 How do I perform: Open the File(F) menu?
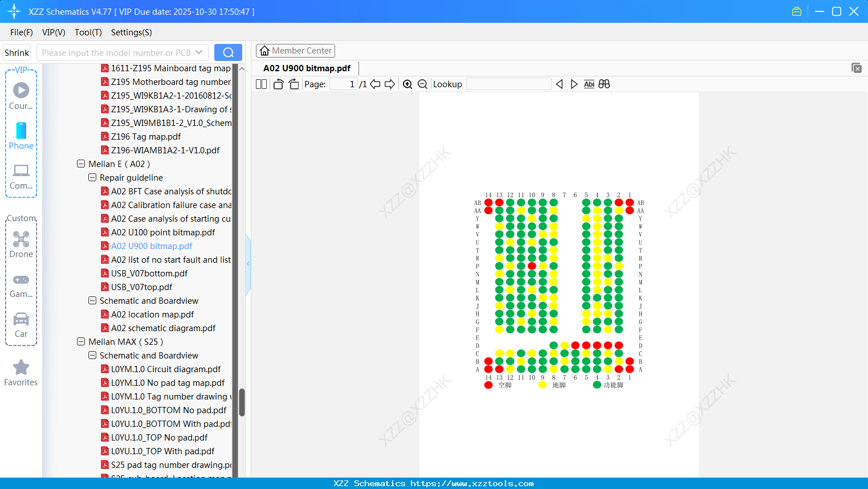pos(22,32)
